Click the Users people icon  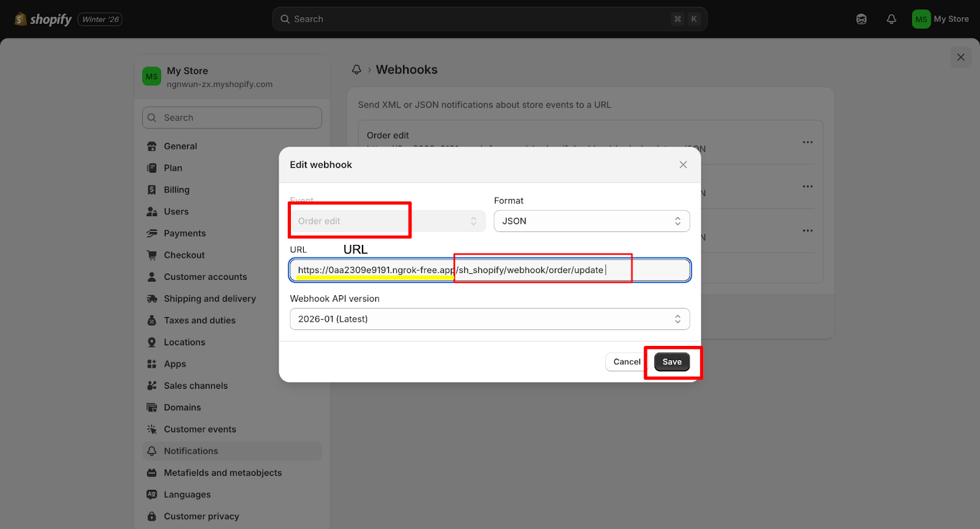152,212
